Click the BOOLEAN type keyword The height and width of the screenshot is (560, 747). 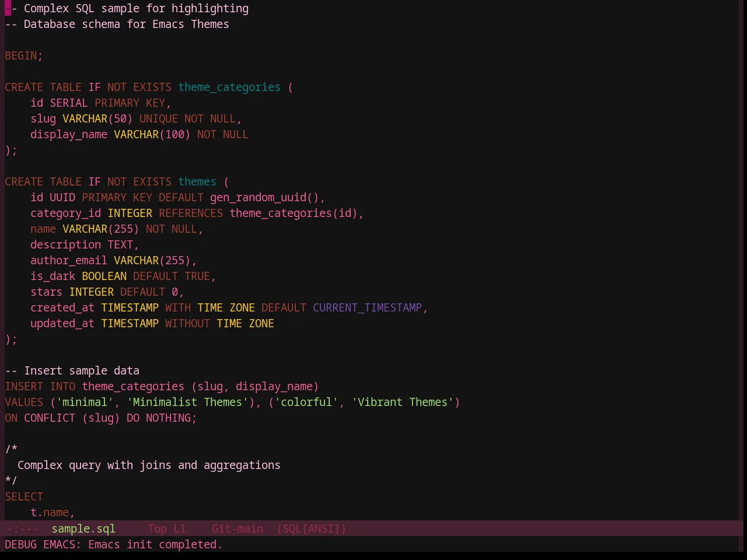click(x=104, y=276)
